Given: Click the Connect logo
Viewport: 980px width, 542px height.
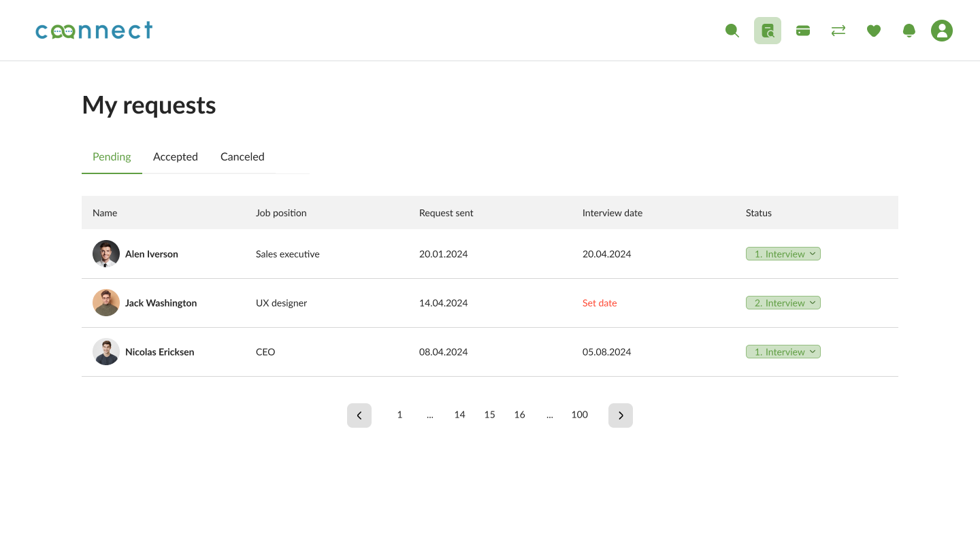Looking at the screenshot, I should coord(94,31).
